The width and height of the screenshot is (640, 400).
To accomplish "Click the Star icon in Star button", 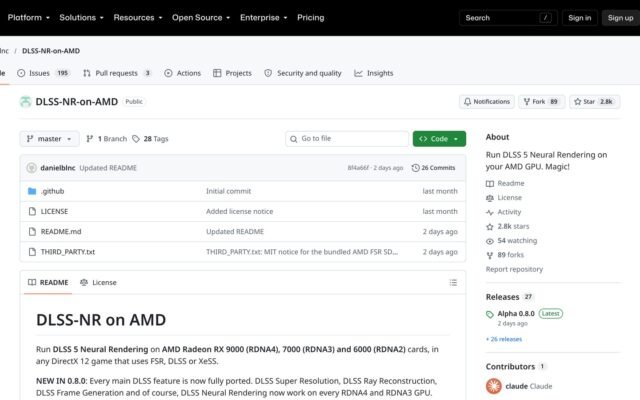I will (x=578, y=102).
